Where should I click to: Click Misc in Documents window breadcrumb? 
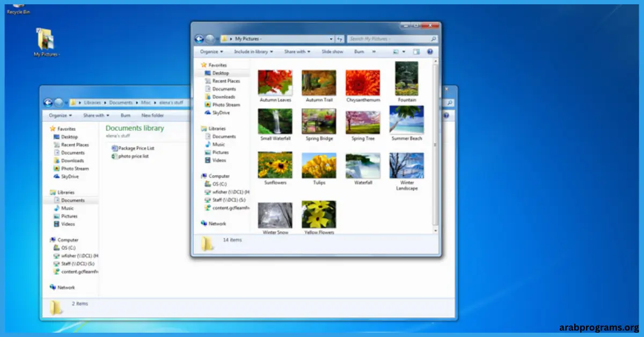click(x=146, y=102)
